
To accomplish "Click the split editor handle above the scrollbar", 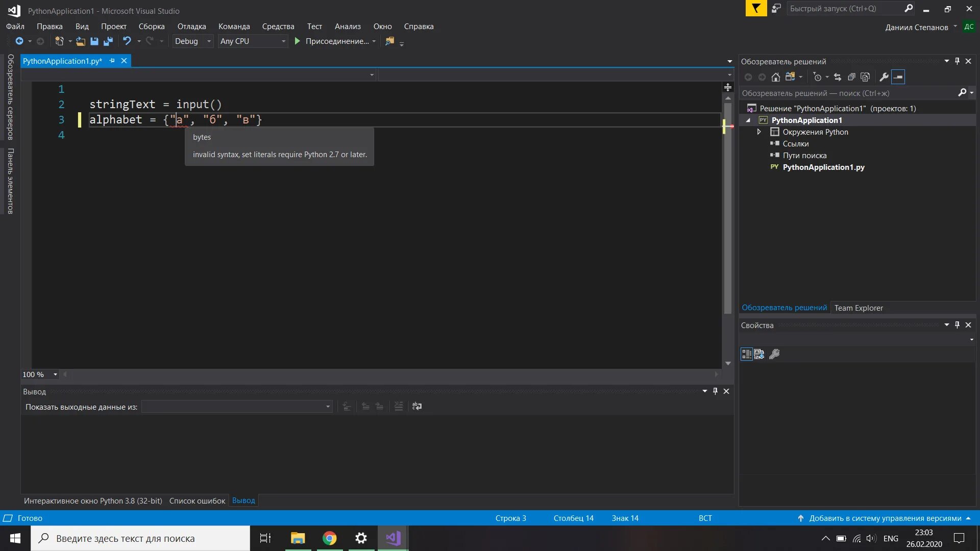I will coord(728,87).
